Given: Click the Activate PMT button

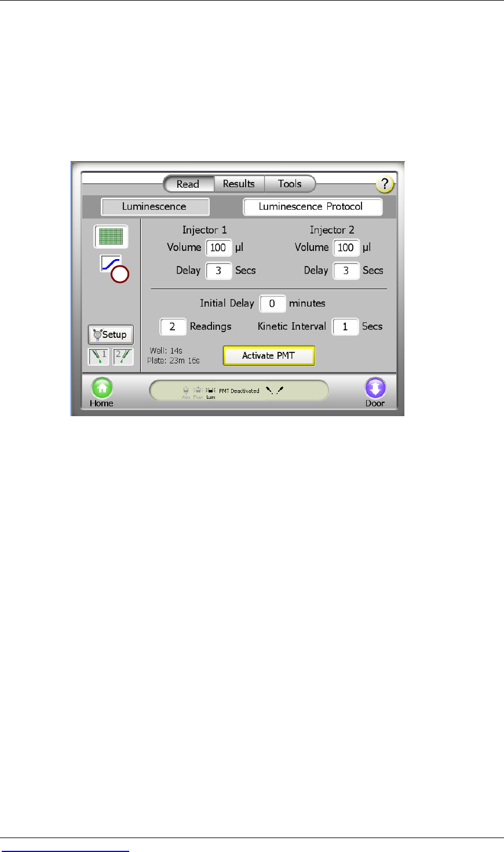Looking at the screenshot, I should pyautogui.click(x=269, y=355).
